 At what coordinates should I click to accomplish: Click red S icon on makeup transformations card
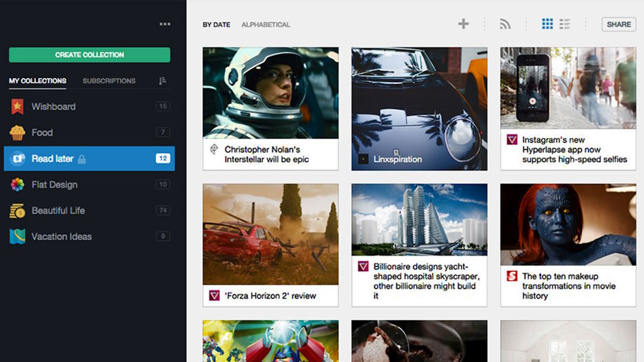(x=512, y=276)
